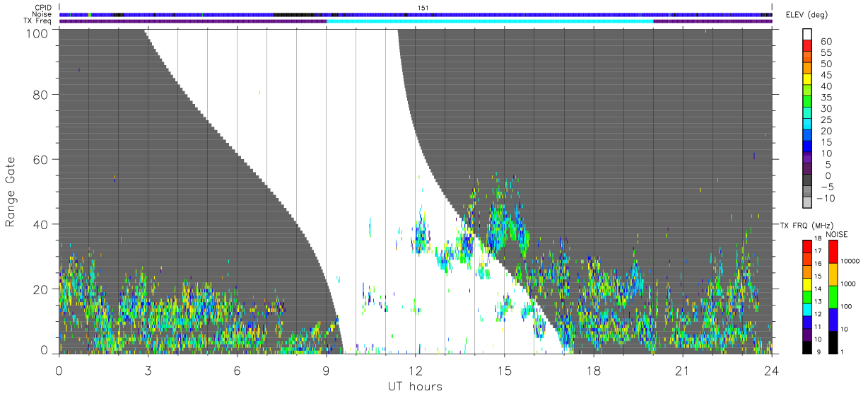Pick the cyan swatch in the TX FRQ colorbar
The width and height of the screenshot is (868, 401).
pos(807,310)
